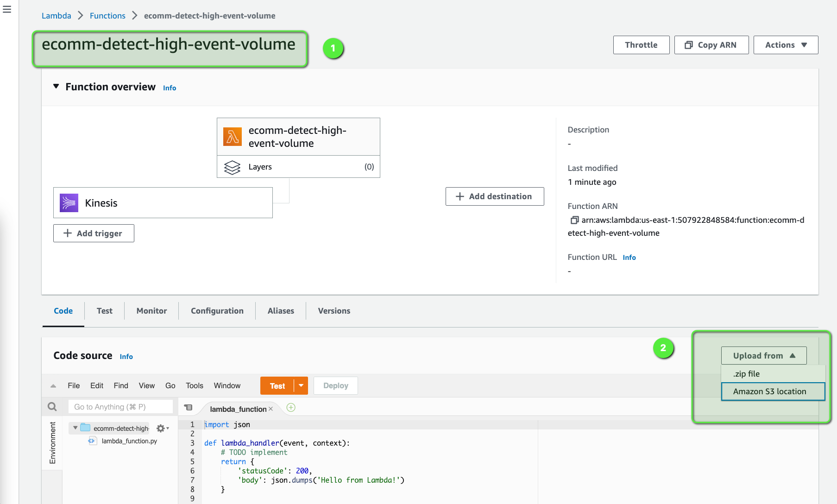This screenshot has height=504, width=837.
Task: Open a new editor tab with the plus icon
Action: 291,408
